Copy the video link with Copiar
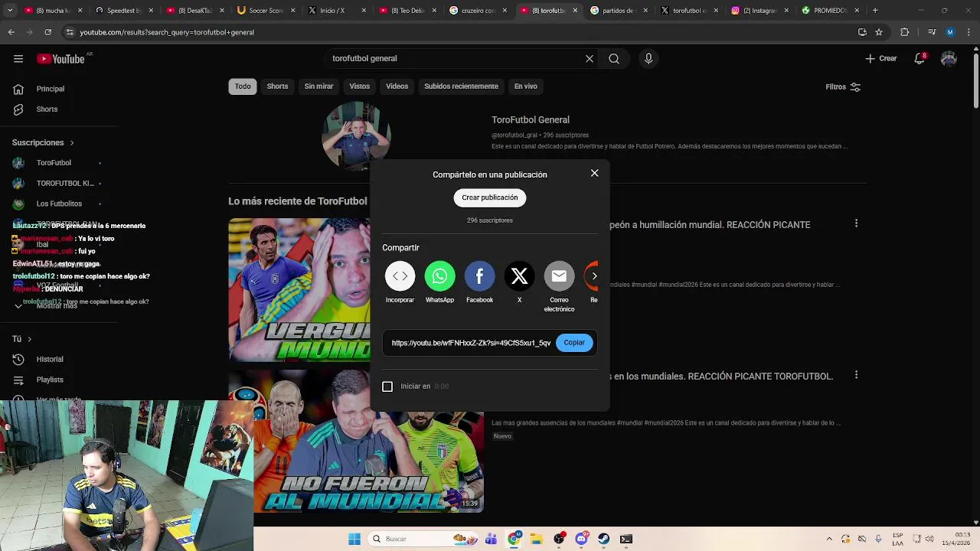980x551 pixels. coord(574,343)
